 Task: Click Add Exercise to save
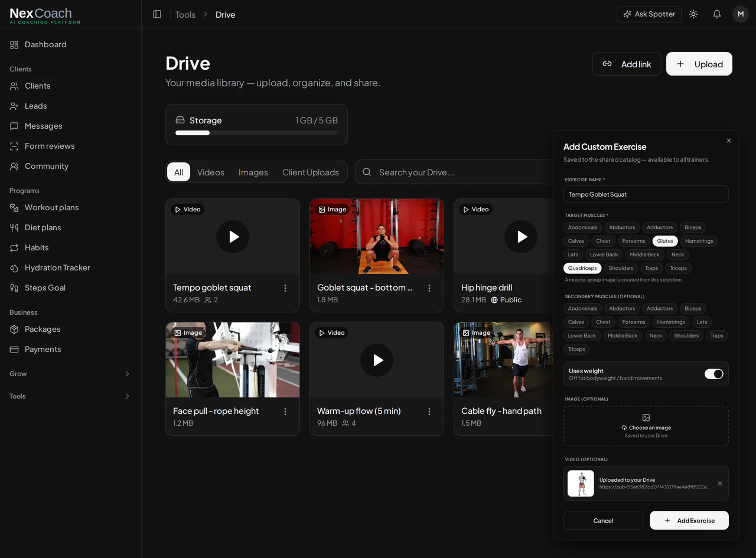pos(689,520)
